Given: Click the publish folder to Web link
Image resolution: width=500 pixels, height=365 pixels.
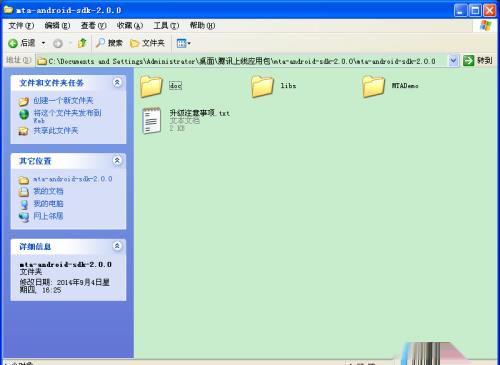Looking at the screenshot, I should click(67, 116).
